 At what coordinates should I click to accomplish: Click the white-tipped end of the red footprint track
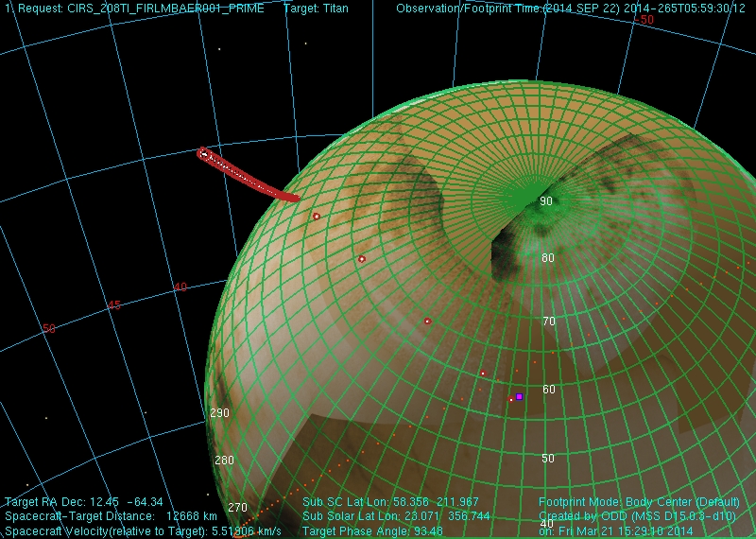point(203,154)
